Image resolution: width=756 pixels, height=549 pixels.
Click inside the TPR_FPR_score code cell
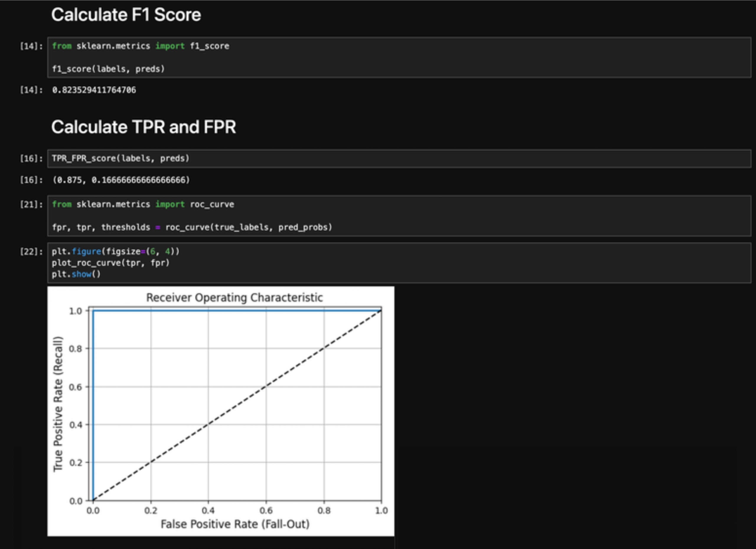point(121,158)
